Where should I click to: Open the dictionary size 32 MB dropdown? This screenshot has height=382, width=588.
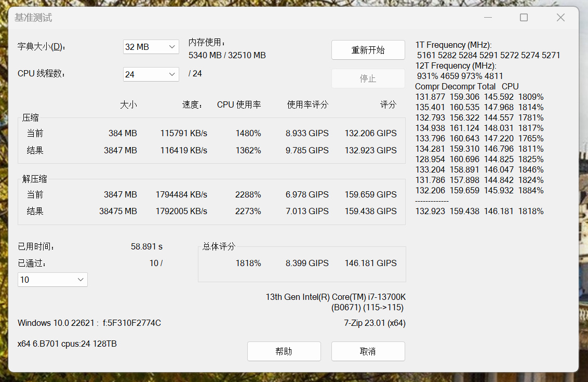[x=151, y=47]
